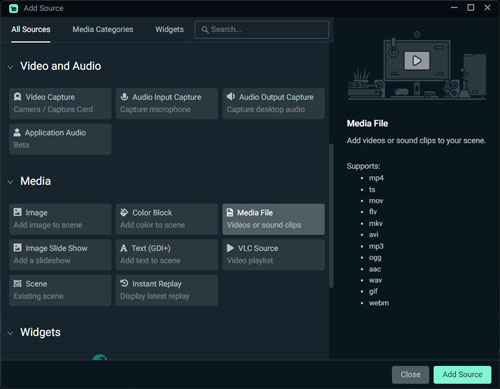
Task: Click the Text (GDI+) letter A icon
Action: 124,248
